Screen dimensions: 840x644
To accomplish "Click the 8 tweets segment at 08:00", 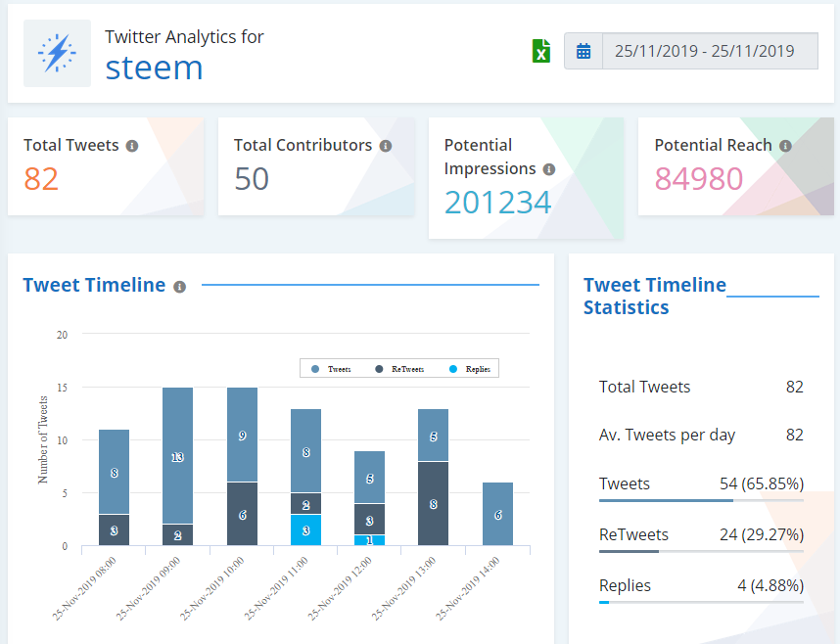I will [115, 472].
